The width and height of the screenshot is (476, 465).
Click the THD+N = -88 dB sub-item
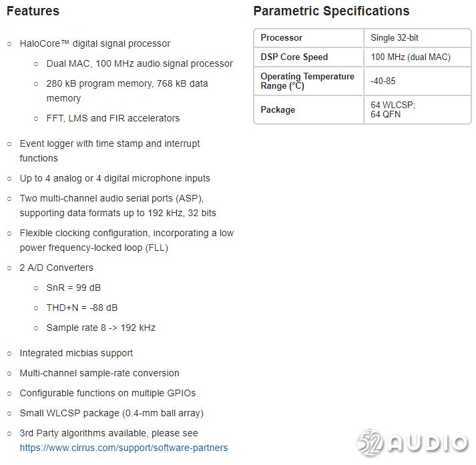pyautogui.click(x=81, y=308)
